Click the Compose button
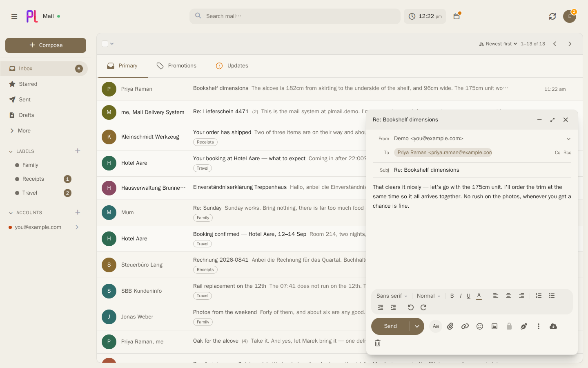The image size is (588, 368). click(46, 45)
